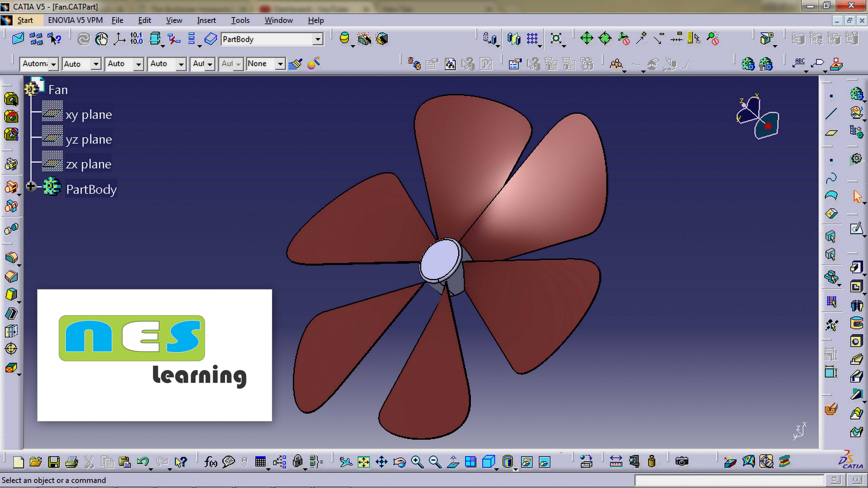Select the Rotate view tool

[399, 462]
